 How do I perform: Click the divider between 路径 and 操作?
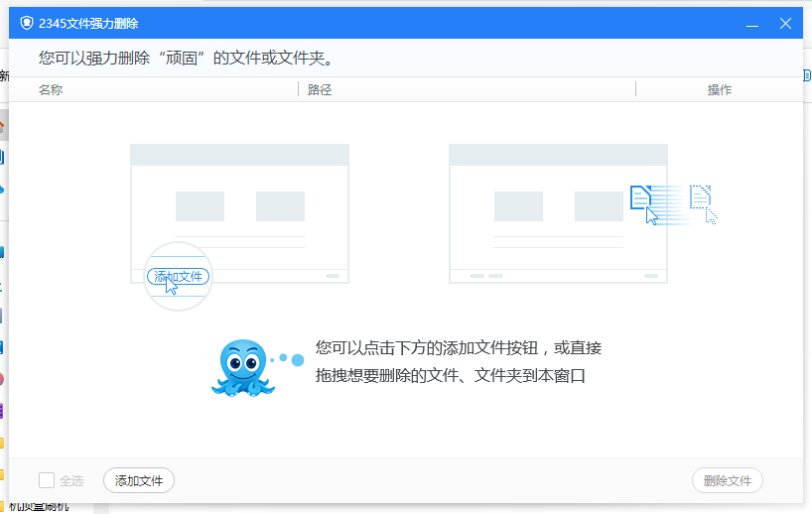[635, 90]
